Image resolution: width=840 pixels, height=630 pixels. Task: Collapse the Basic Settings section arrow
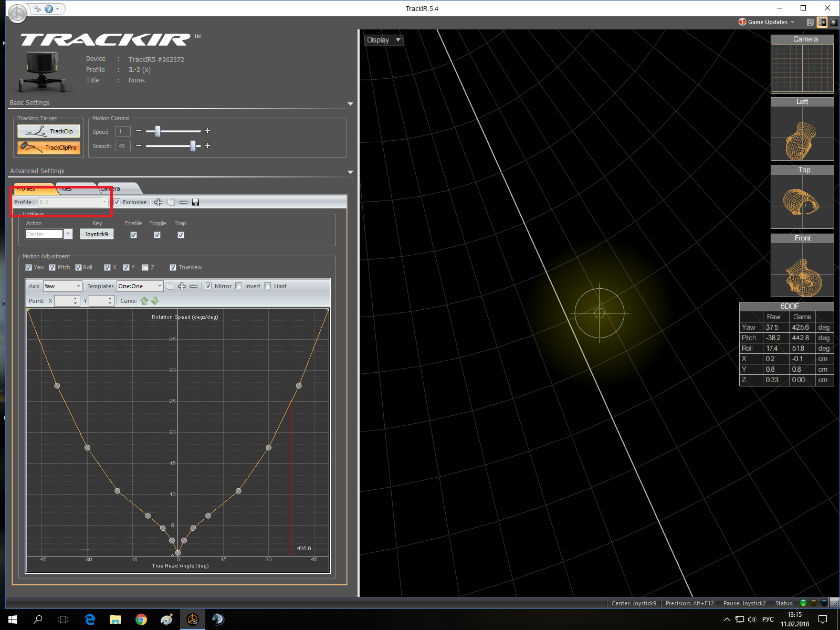[x=350, y=104]
